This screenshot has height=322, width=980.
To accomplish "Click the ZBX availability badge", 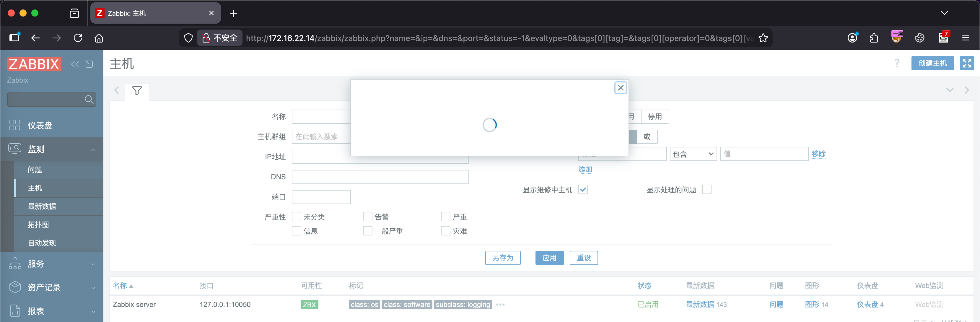I will click(x=309, y=305).
